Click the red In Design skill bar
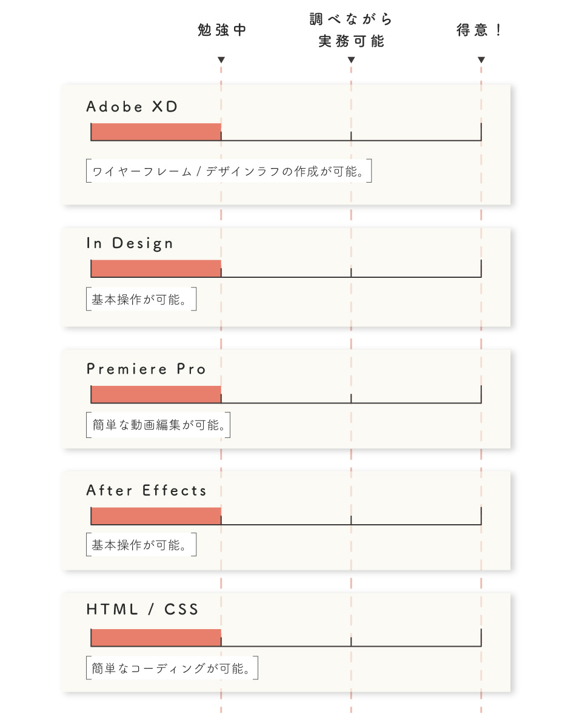The height and width of the screenshot is (728, 582). click(x=156, y=268)
